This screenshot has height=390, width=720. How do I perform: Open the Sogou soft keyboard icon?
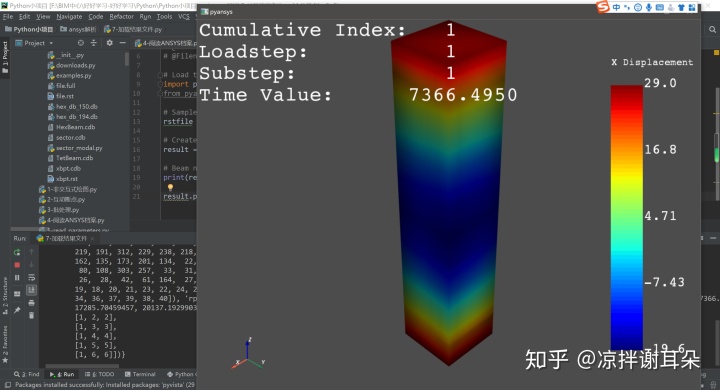coord(660,7)
